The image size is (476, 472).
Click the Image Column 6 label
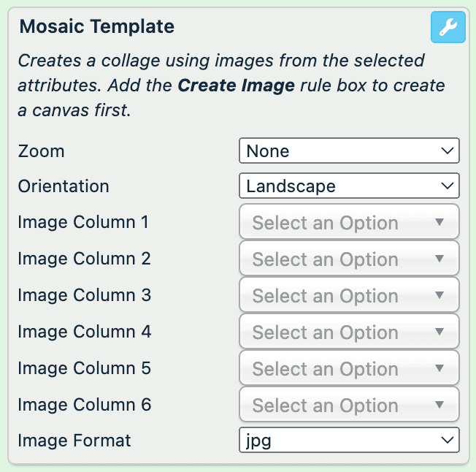pos(84,405)
